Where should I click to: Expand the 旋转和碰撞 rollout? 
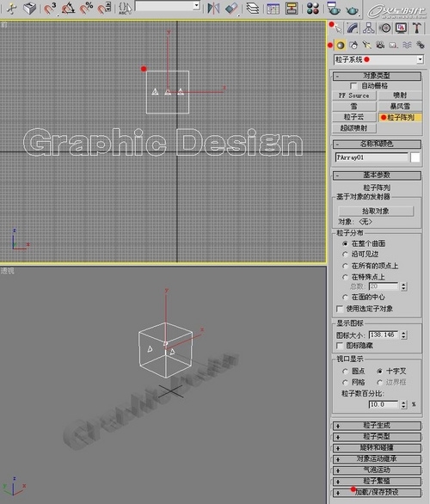[377, 448]
